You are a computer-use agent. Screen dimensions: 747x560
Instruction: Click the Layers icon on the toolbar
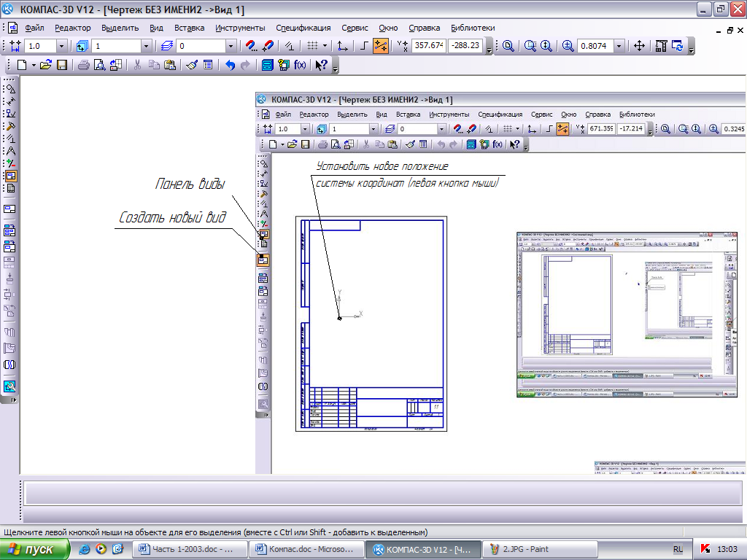[x=167, y=46]
